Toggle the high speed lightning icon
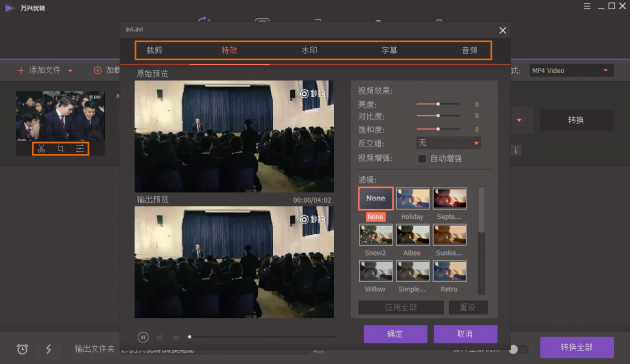 click(x=49, y=349)
